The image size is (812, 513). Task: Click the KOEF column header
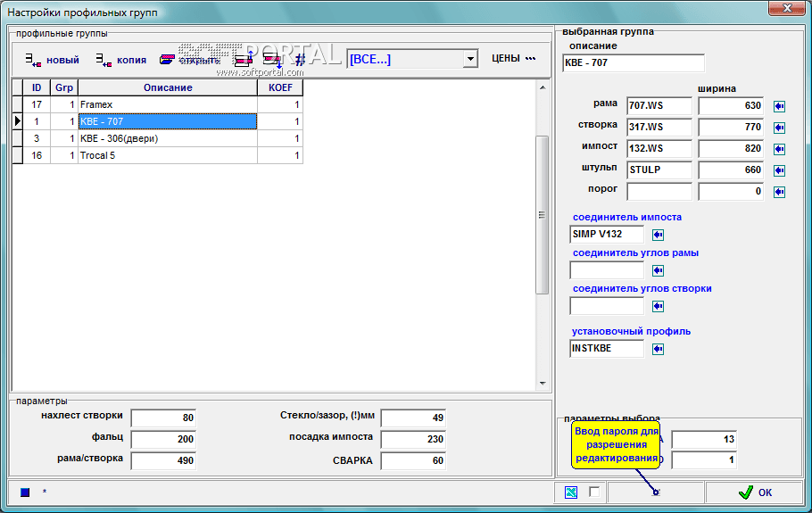[280, 87]
